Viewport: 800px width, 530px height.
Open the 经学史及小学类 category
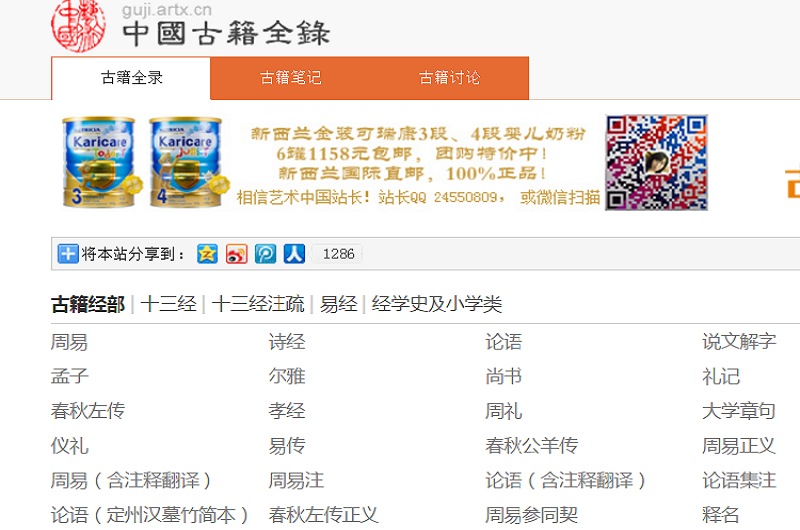[436, 305]
